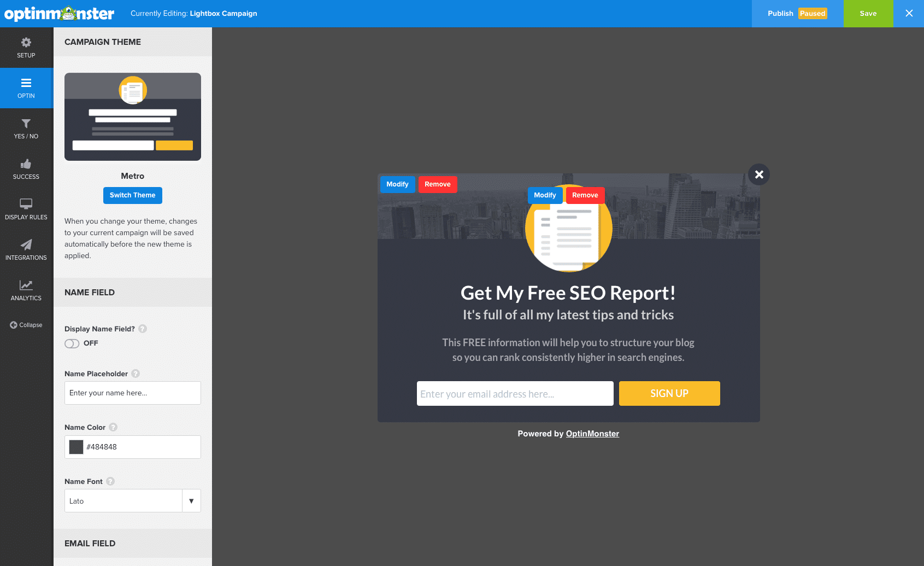Click the Publish Paused button
This screenshot has width=924, height=566.
tap(797, 14)
